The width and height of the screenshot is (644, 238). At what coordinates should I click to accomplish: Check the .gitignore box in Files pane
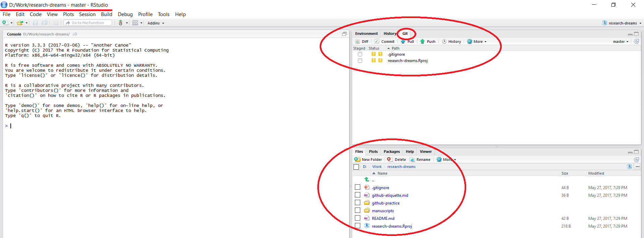point(358,187)
